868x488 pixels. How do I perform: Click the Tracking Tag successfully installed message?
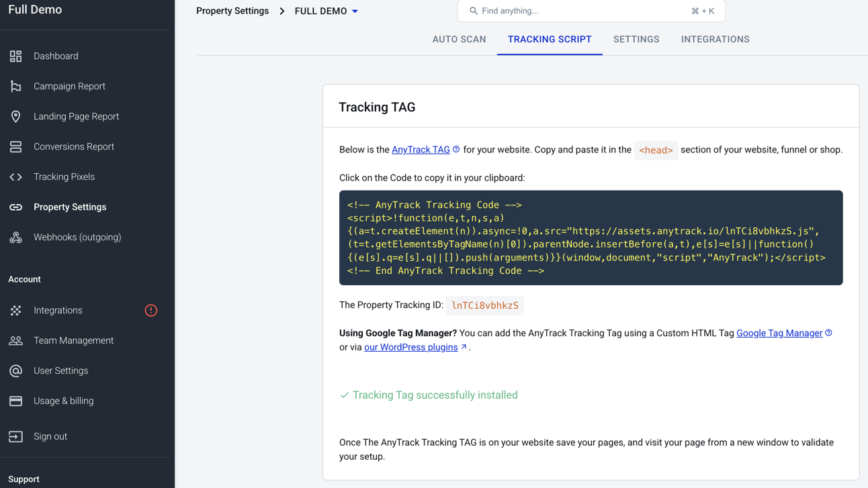pos(435,395)
